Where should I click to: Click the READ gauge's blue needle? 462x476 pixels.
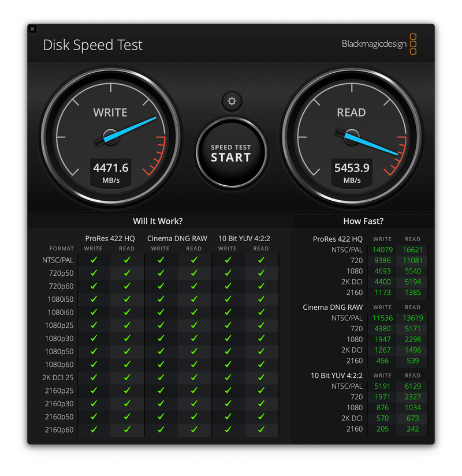(x=372, y=144)
